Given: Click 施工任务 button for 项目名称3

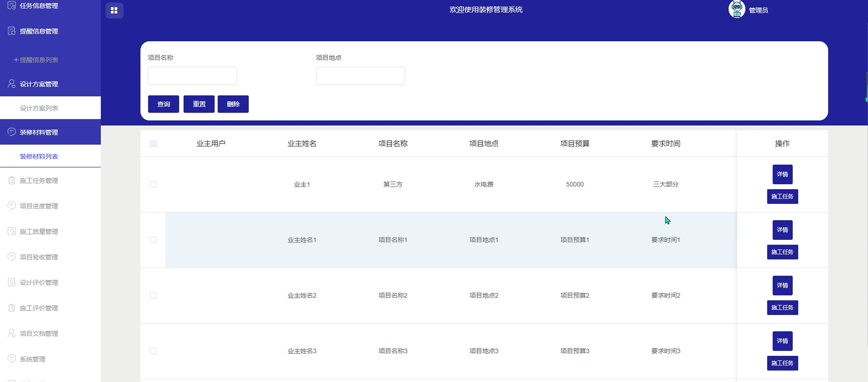Looking at the screenshot, I should tap(782, 363).
